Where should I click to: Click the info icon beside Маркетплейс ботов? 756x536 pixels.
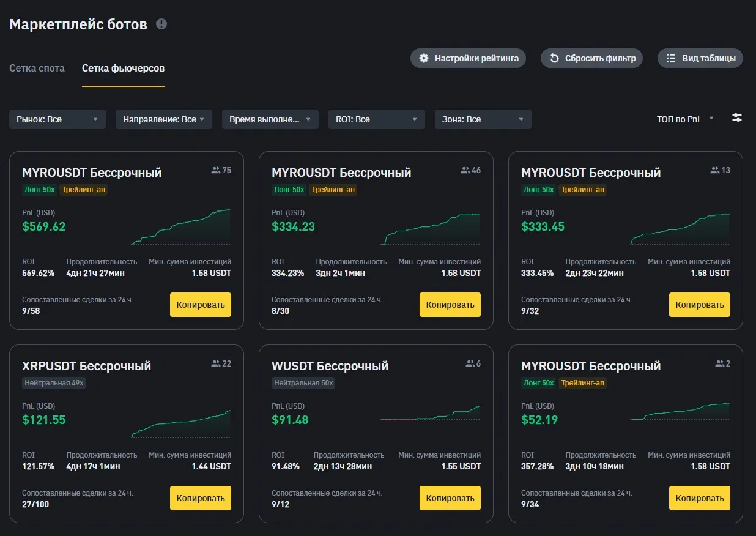click(x=161, y=24)
